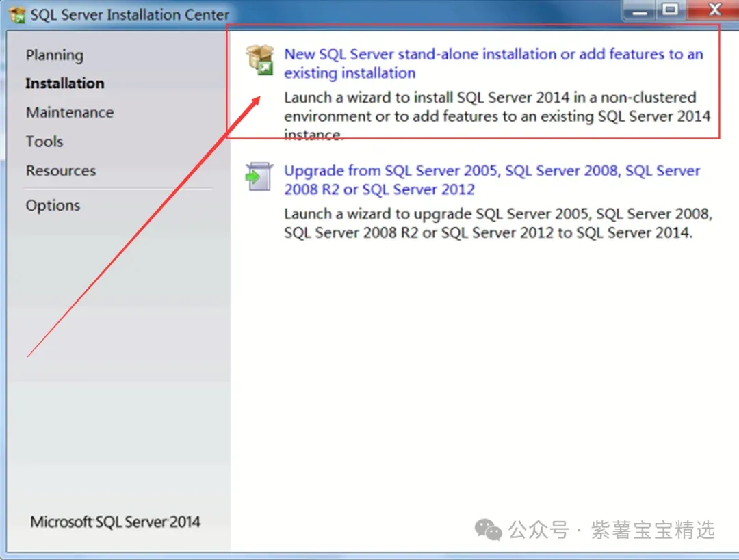Open the Planning section in sidebar
Image resolution: width=739 pixels, height=560 pixels.
coord(55,55)
